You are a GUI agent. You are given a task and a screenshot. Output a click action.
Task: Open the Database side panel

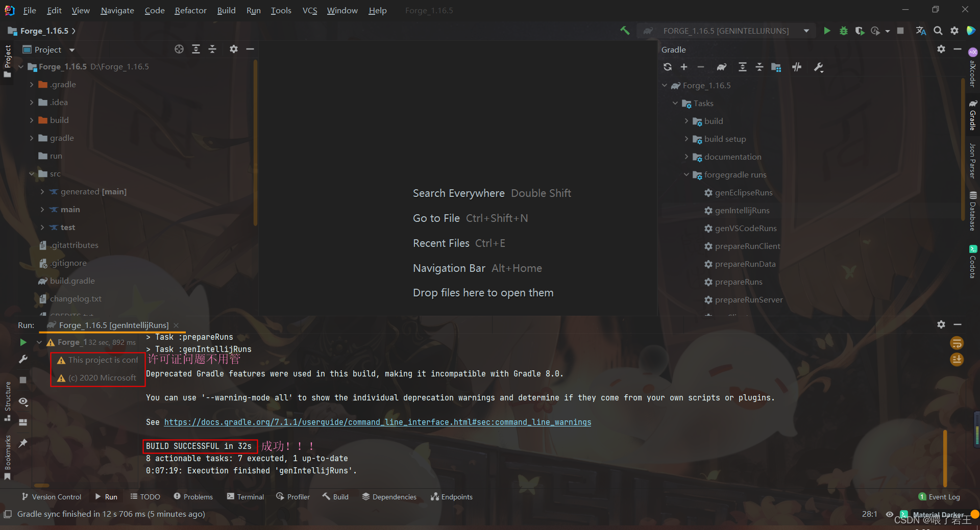coord(973,210)
